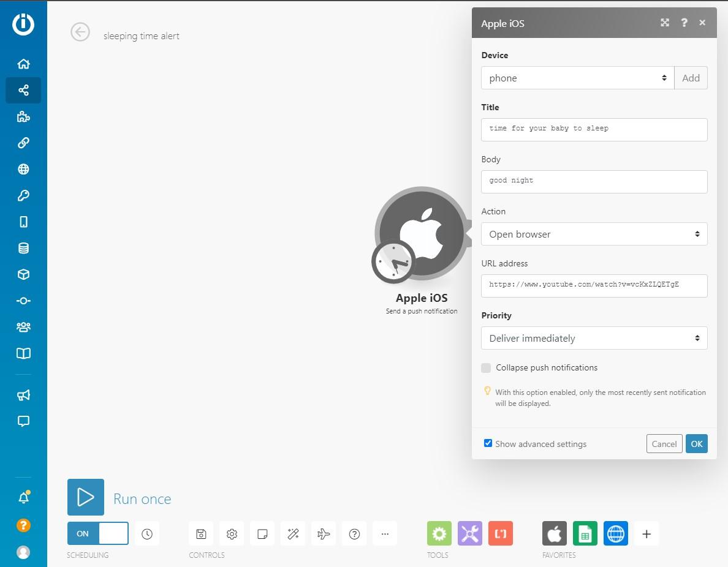This screenshot has width=728, height=567.
Task: Open the Device dropdown showing phone
Action: [578, 78]
